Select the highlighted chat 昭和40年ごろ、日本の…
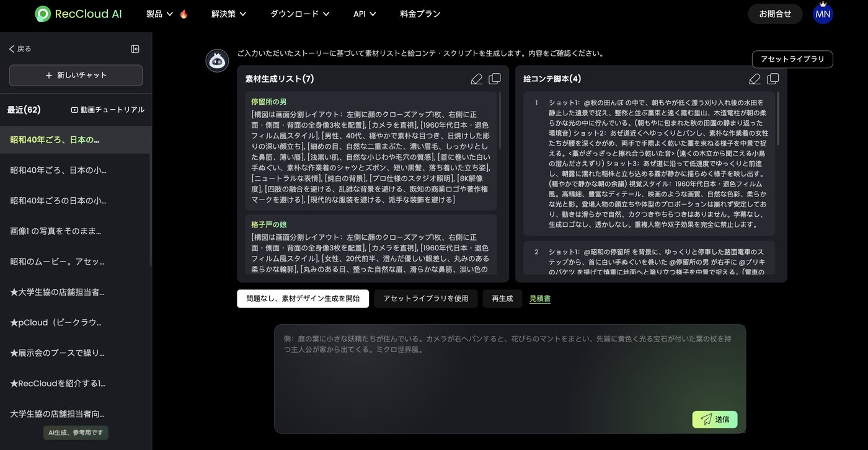This screenshot has width=868, height=450. (x=76, y=140)
